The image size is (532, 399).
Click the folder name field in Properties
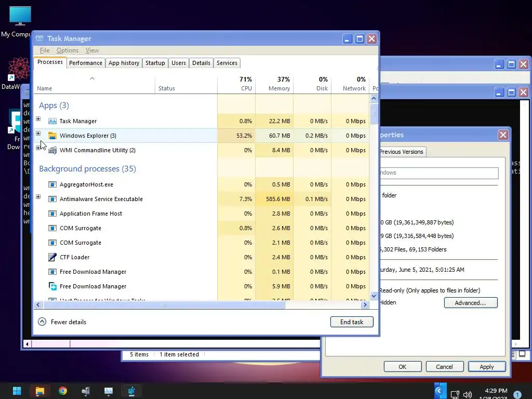(x=438, y=172)
